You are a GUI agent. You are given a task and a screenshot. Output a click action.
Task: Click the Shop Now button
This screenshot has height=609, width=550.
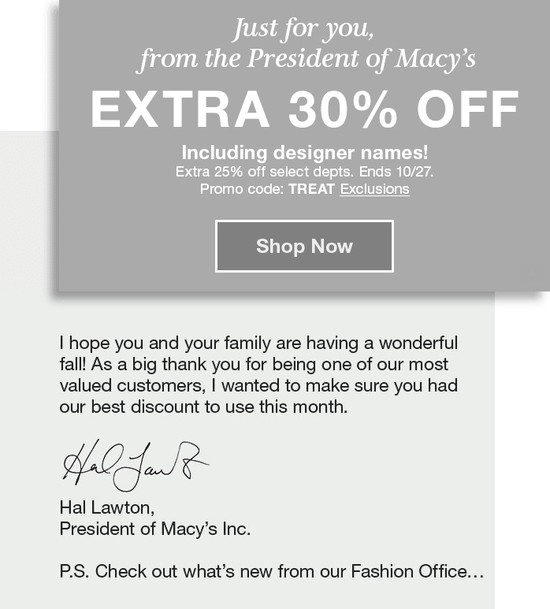[x=304, y=246]
